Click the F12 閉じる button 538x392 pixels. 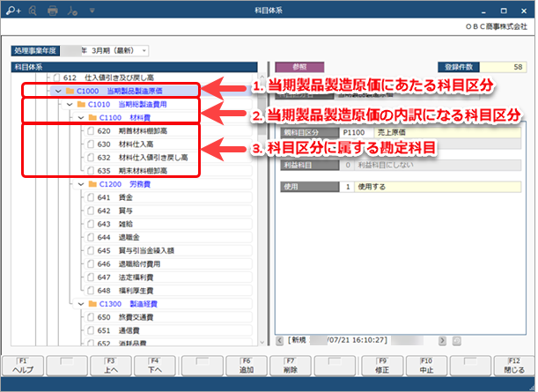514,366
